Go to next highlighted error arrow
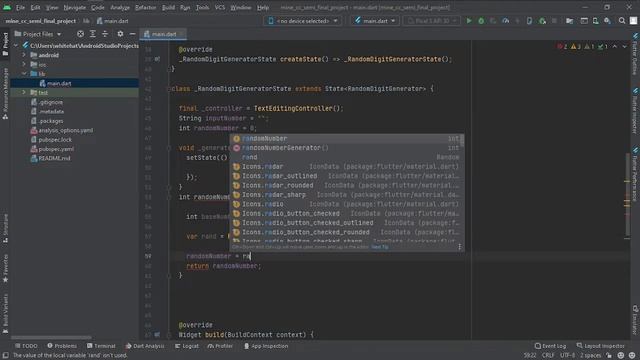640x360 pixels. pos(624,47)
